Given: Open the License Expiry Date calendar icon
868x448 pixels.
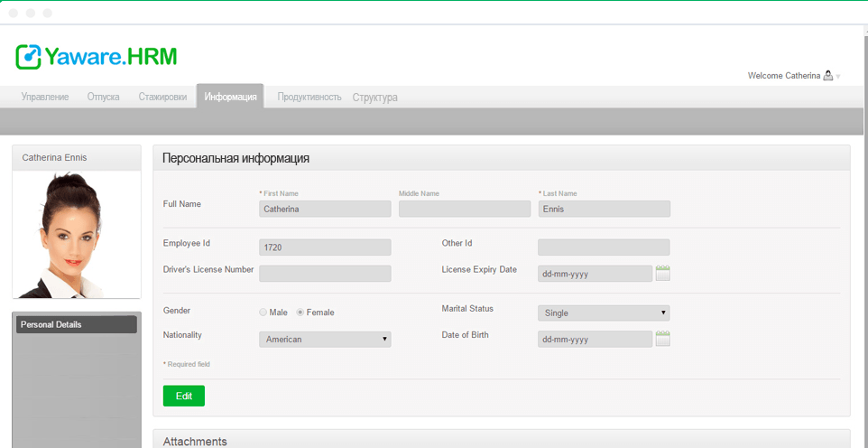Looking at the screenshot, I should [x=663, y=274].
